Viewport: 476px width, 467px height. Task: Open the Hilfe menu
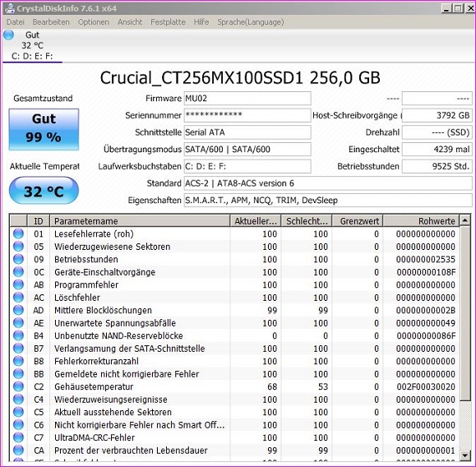pyautogui.click(x=201, y=22)
